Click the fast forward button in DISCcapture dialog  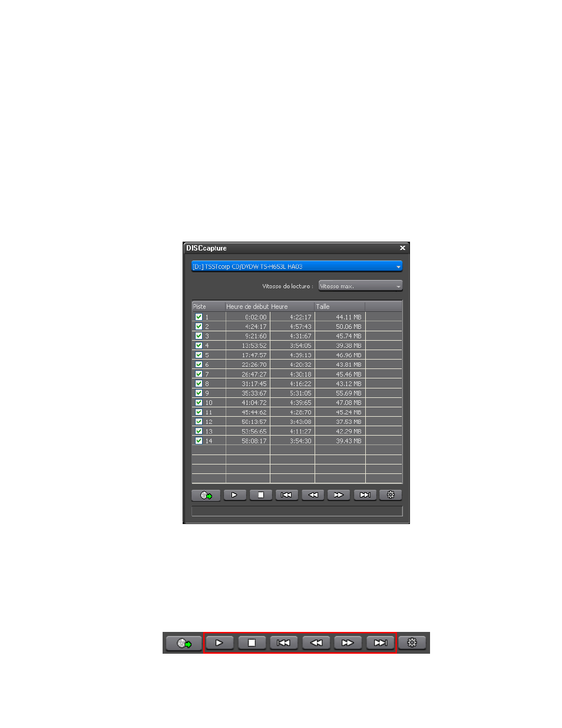click(339, 495)
